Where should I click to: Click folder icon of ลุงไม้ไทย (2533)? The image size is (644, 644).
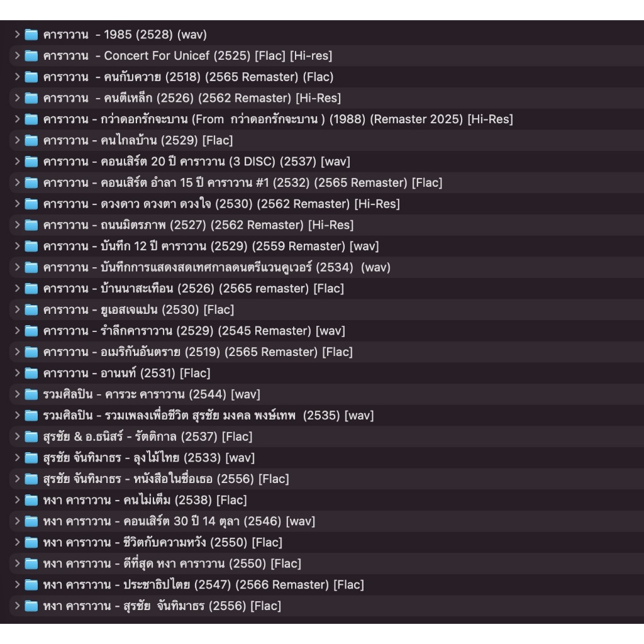31,458
